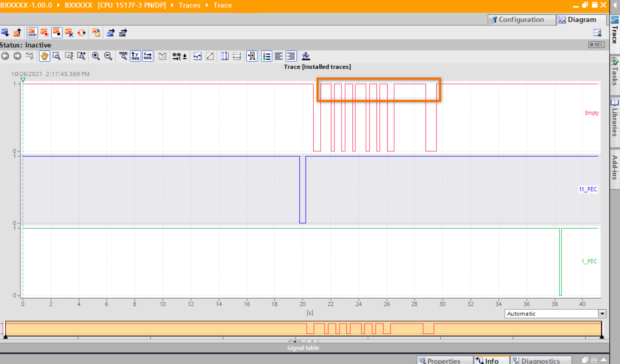This screenshot has height=364, width=620.
Task: Expand the Trace side panel
Action: tap(614, 30)
